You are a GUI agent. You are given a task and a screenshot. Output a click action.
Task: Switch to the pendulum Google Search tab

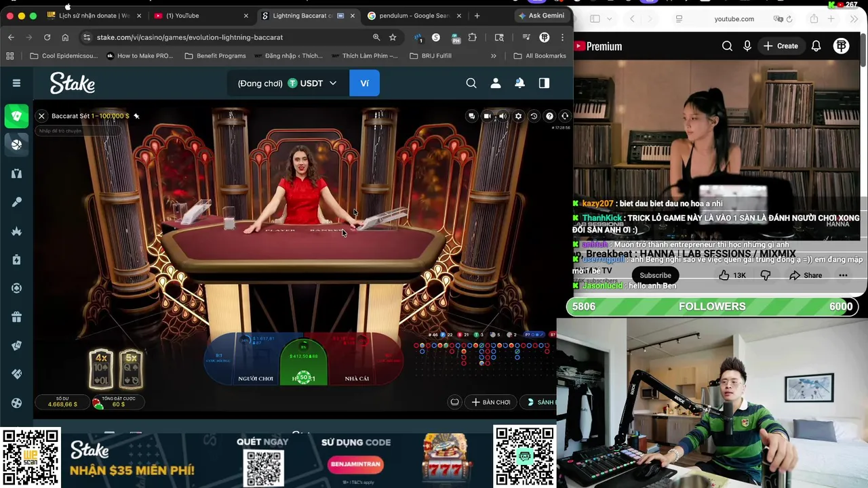414,16
